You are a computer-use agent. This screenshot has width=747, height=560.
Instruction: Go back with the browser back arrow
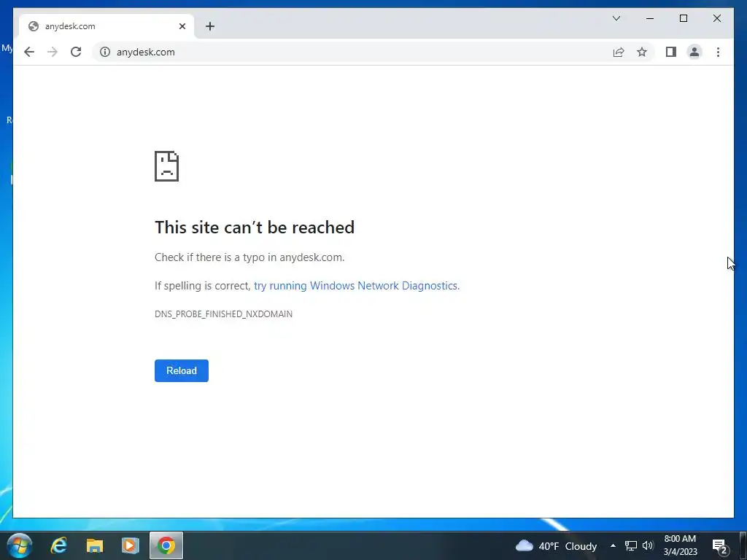(29, 52)
